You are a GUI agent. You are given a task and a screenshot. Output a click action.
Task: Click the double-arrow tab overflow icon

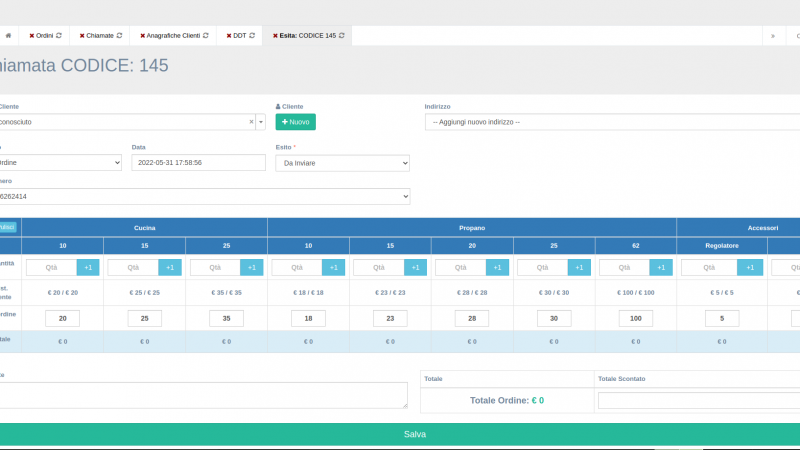coord(772,35)
